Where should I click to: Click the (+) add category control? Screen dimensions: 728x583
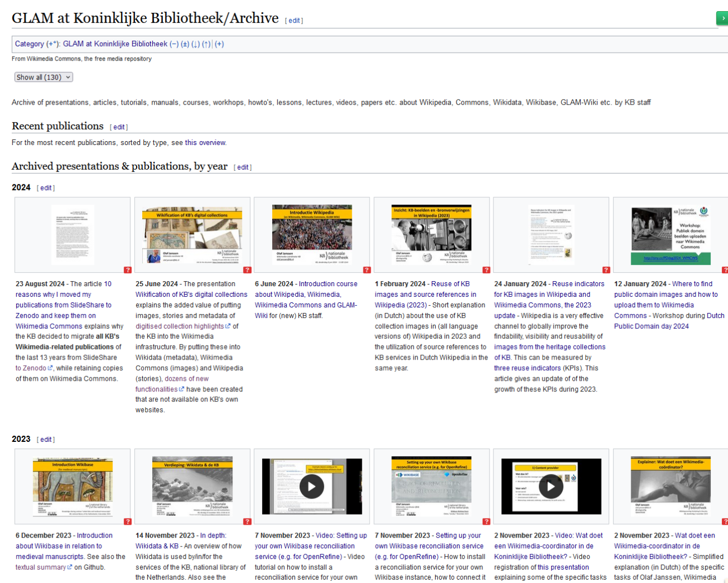tap(220, 44)
